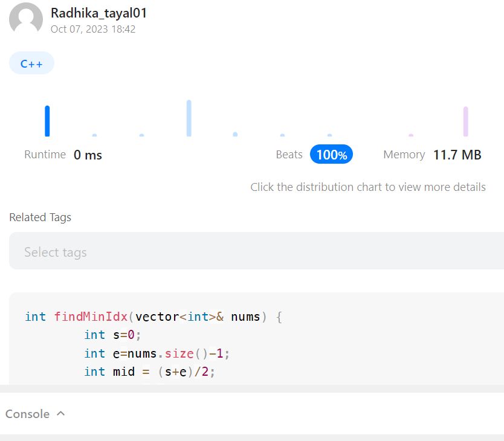Open the Radhika_tayal01 profile link
Screen dimensions: 504x441
99,13
